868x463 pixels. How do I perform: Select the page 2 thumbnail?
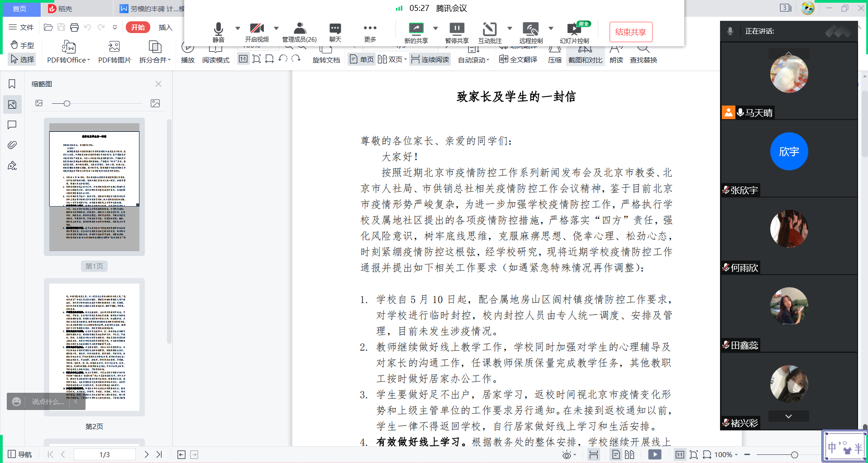pos(94,347)
